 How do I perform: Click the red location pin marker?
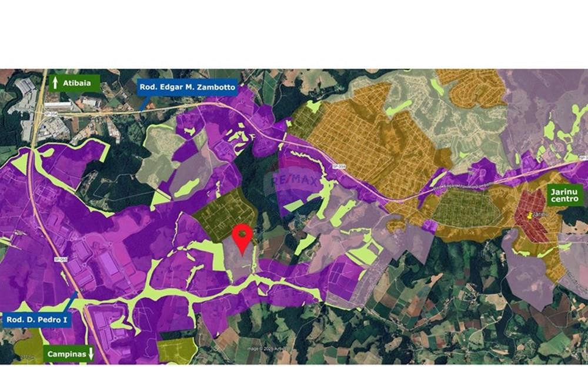pos(243,239)
